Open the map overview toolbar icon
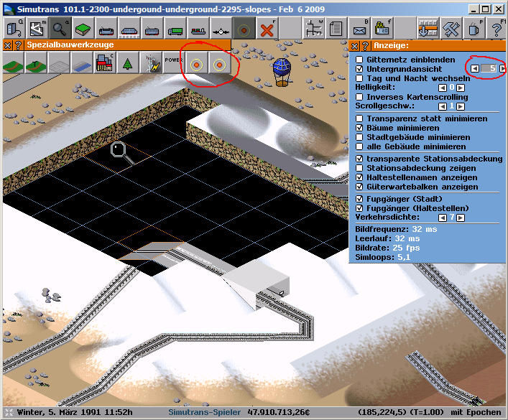Viewport: 508px width, 420px height. coord(37,29)
